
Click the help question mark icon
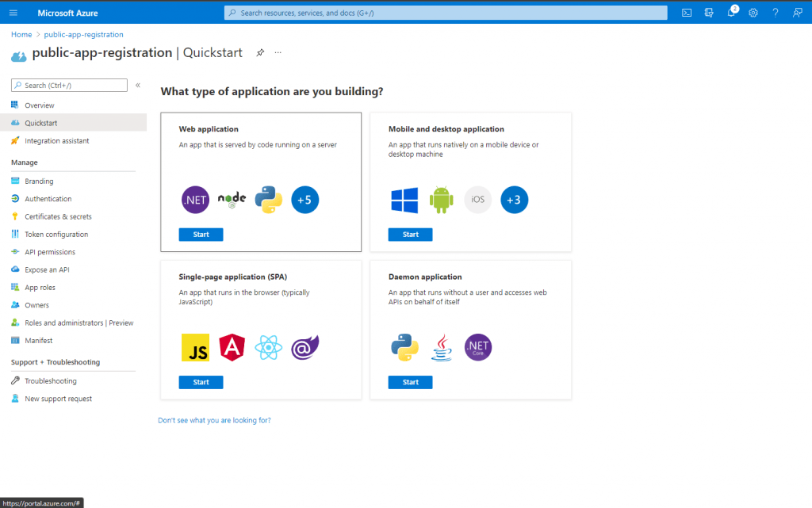pyautogui.click(x=775, y=13)
